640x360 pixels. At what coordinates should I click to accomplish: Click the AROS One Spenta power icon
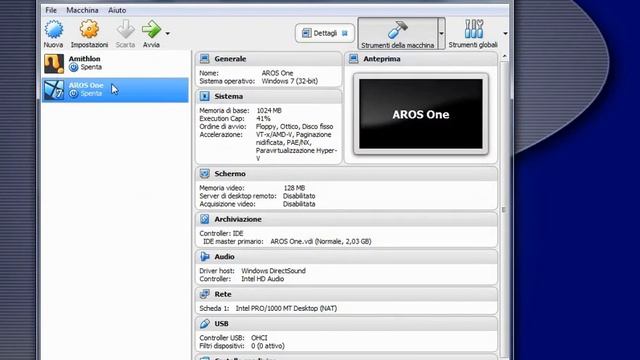pyautogui.click(x=73, y=93)
